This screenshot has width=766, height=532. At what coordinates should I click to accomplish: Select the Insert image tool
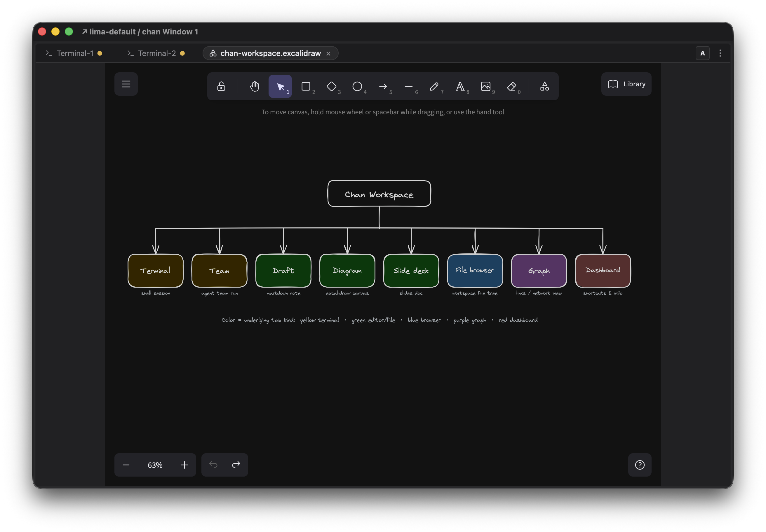tap(486, 86)
